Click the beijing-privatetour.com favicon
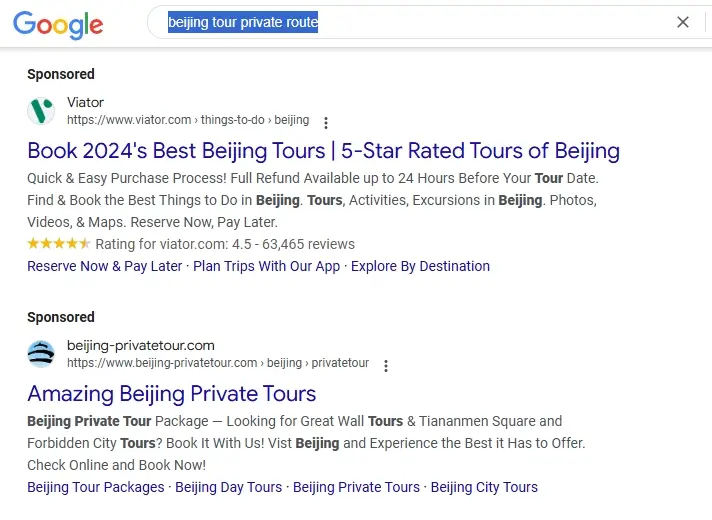The height and width of the screenshot is (520, 712). coord(41,354)
